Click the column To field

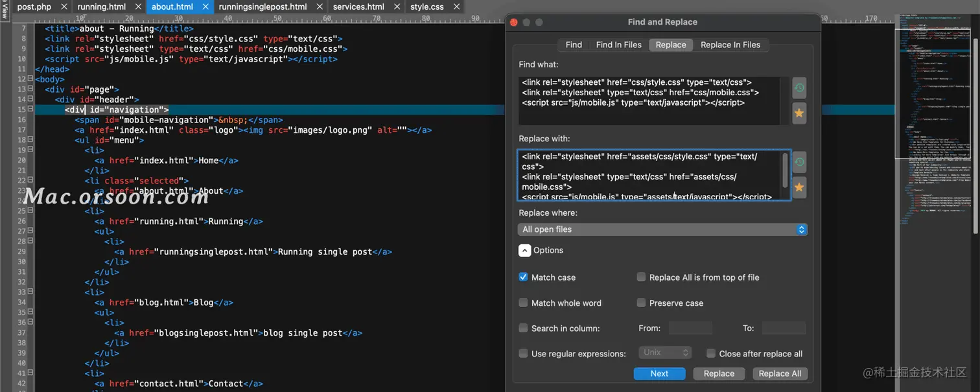[x=784, y=328]
